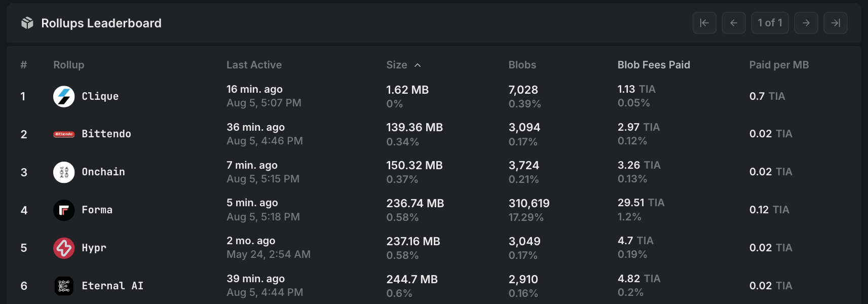Click the Onchain rollup logo icon

(x=64, y=172)
